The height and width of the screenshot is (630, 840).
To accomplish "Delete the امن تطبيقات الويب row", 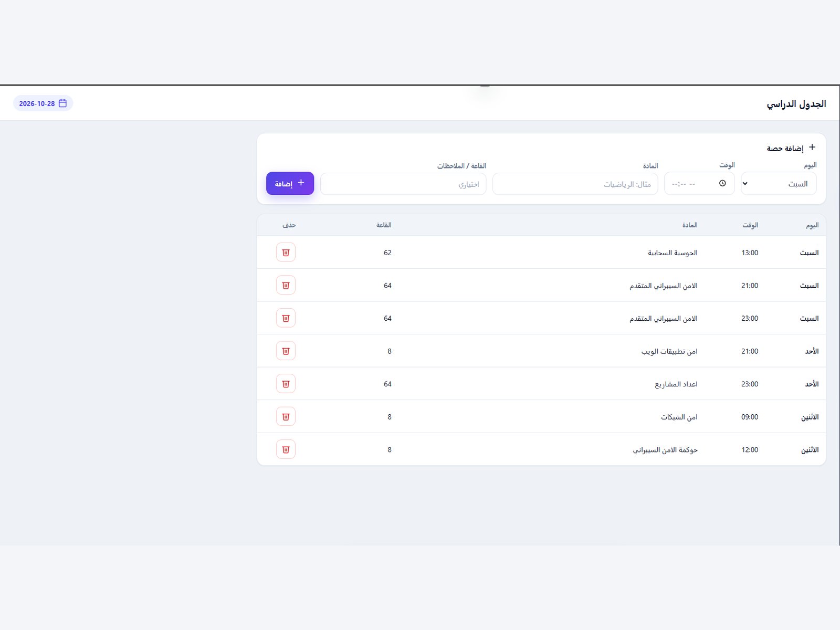I will click(x=286, y=351).
